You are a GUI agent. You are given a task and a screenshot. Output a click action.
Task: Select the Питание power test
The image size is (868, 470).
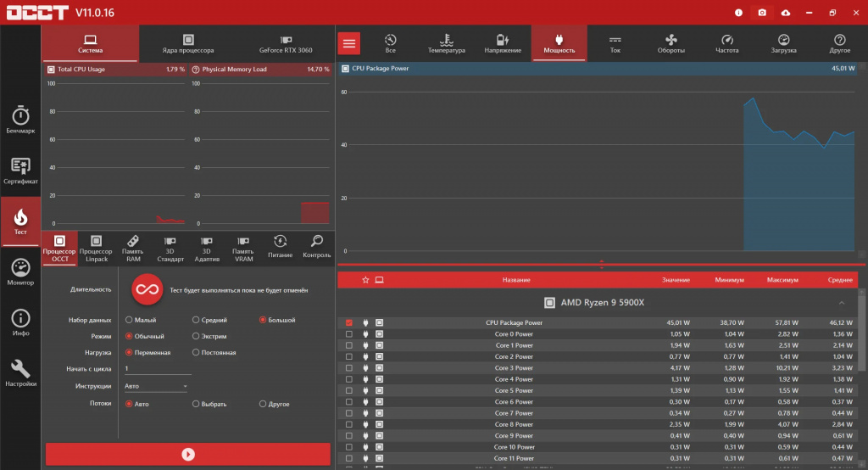tap(280, 247)
